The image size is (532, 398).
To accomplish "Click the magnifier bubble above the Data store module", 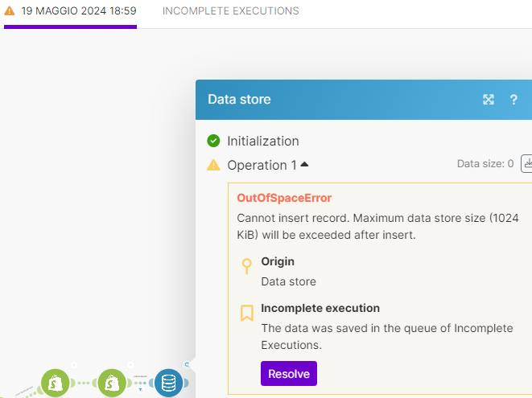I will pos(187,365).
